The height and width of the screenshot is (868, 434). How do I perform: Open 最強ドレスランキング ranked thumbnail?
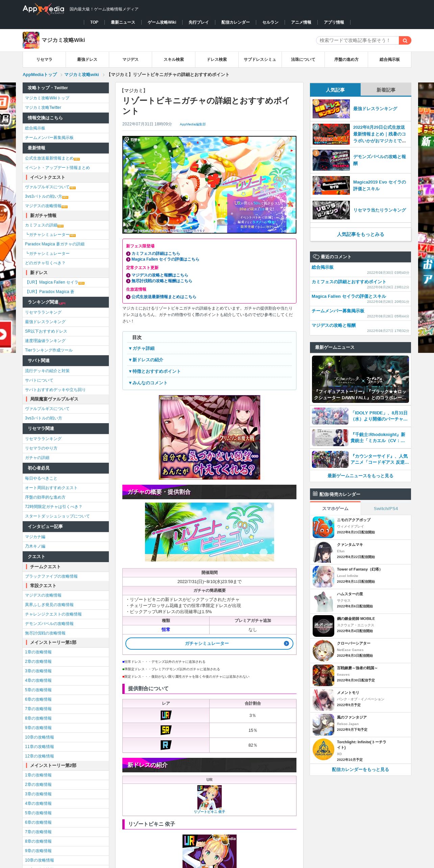coord(331,109)
